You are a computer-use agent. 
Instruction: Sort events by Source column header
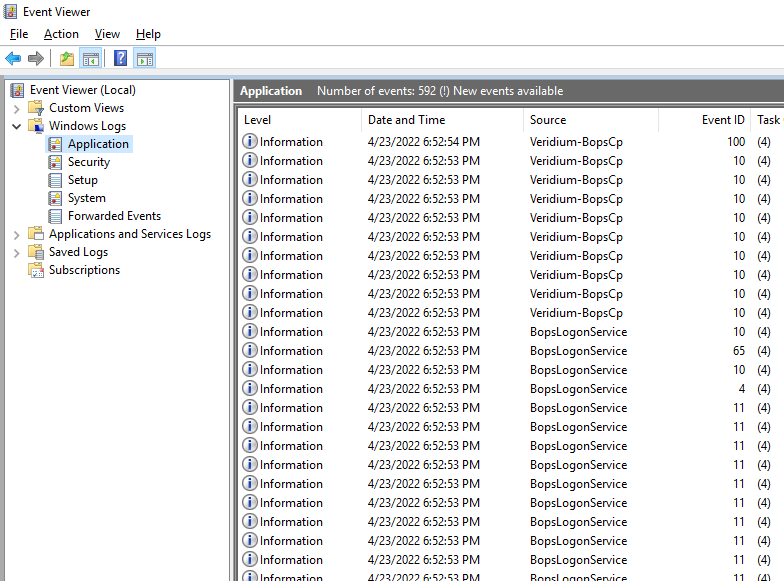548,120
